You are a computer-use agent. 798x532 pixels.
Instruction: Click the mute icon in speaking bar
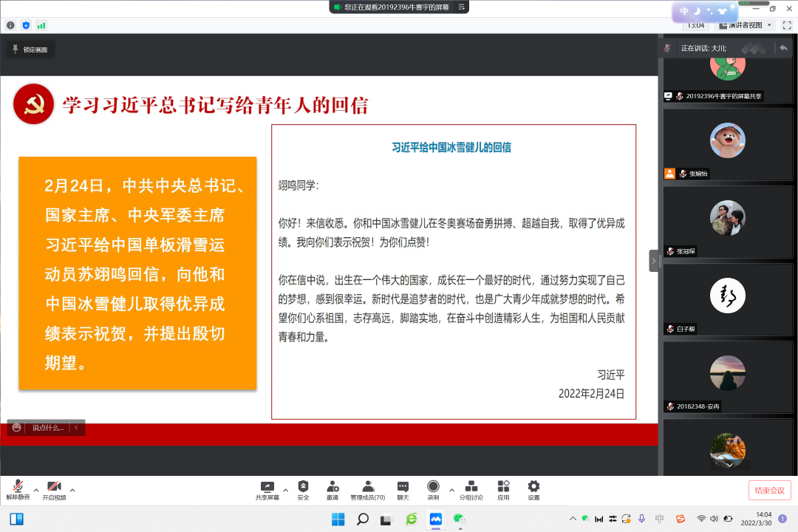tap(667, 48)
